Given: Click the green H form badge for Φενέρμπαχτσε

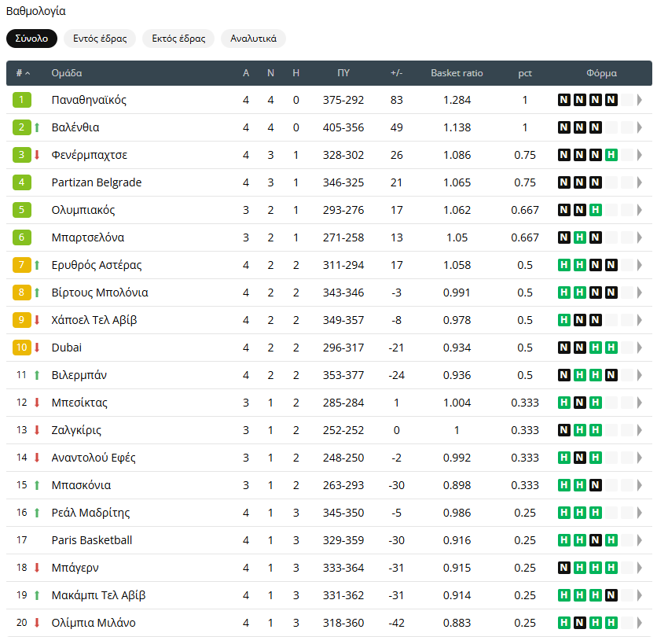Looking at the screenshot, I should [611, 155].
